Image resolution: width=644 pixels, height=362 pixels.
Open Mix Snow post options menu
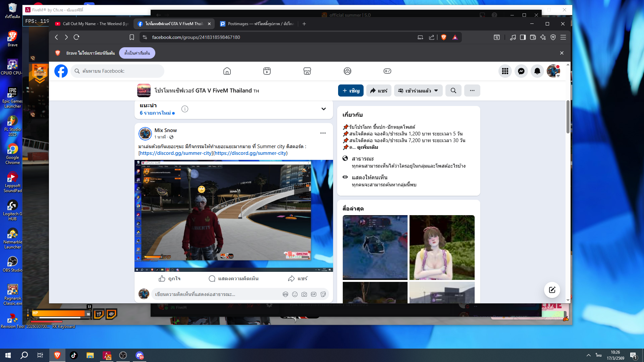tap(323, 133)
